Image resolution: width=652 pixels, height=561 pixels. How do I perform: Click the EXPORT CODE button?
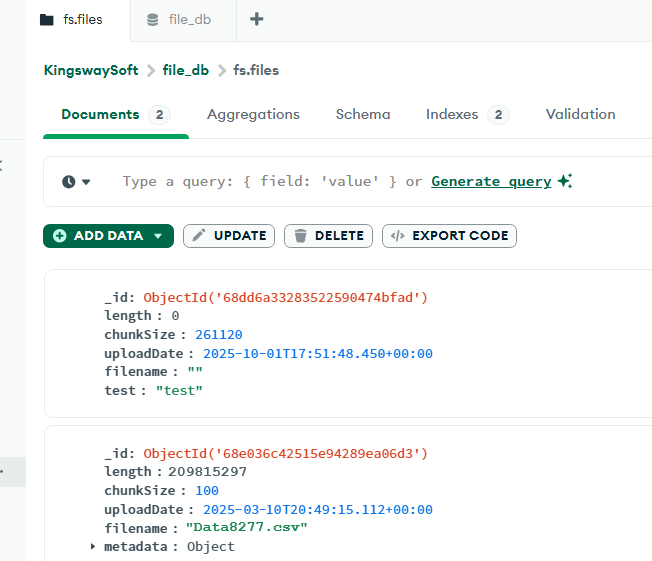click(x=449, y=236)
